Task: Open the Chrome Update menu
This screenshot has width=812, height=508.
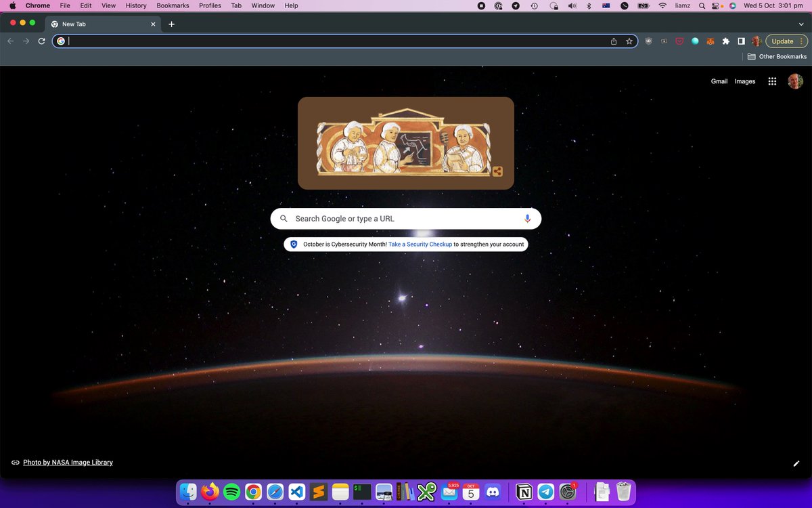Action: point(787,41)
